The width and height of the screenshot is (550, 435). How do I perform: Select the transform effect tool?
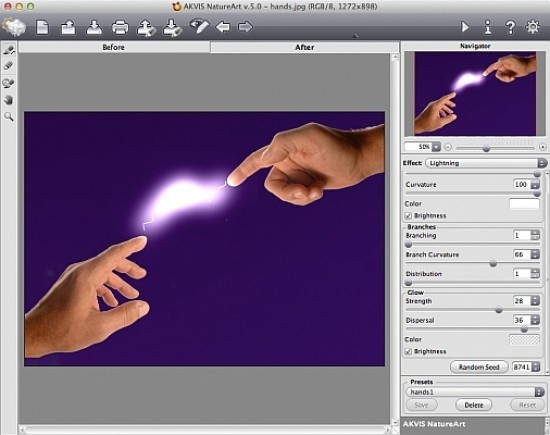click(8, 83)
